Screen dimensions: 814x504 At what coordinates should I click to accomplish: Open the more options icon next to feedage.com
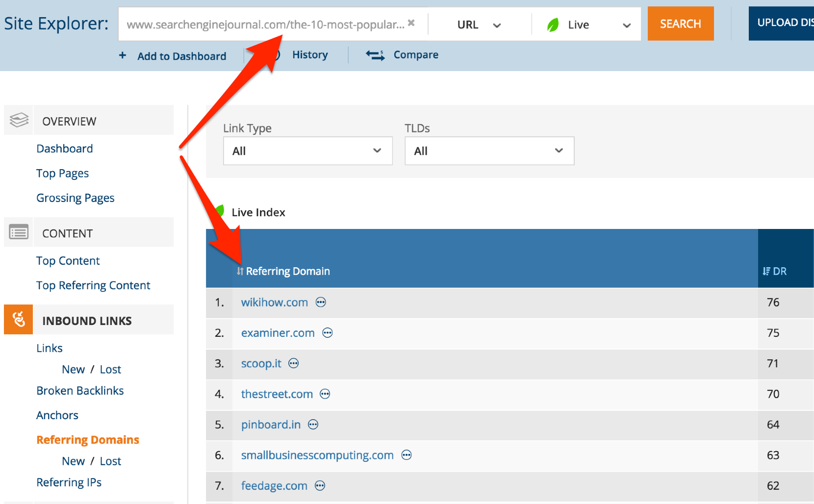[320, 486]
